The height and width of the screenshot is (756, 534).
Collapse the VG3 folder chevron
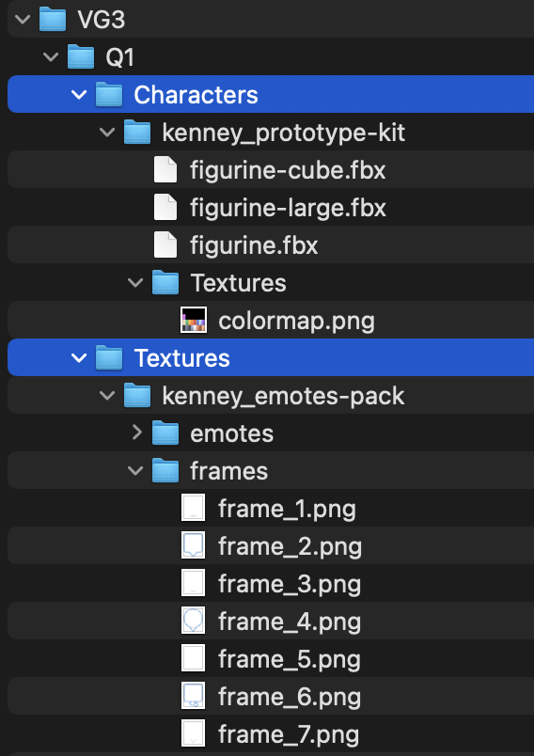[x=23, y=20]
